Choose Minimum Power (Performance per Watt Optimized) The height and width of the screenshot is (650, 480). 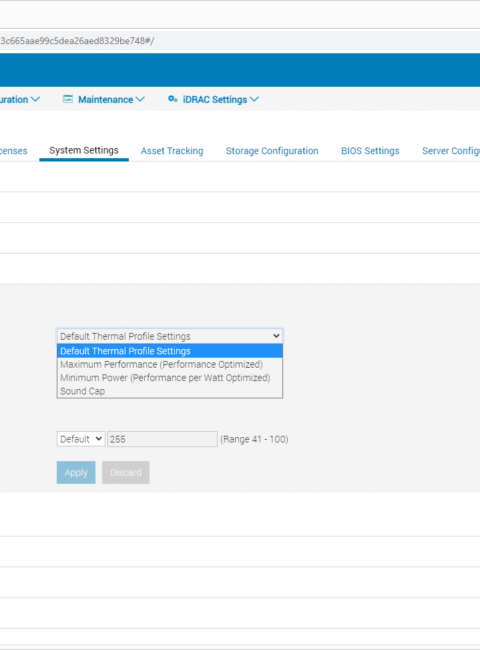coord(170,378)
